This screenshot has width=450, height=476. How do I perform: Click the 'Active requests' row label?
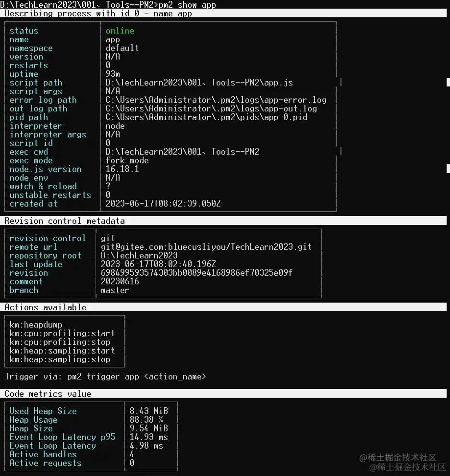(x=46, y=463)
